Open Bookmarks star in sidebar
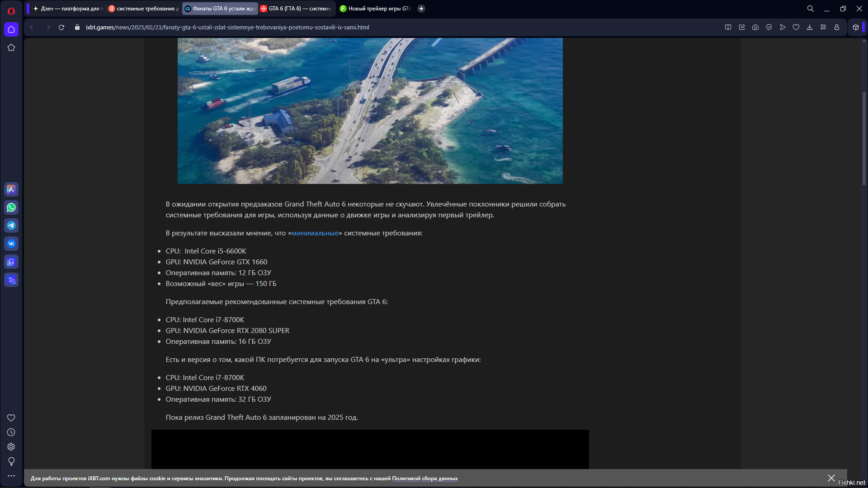Viewport: 868px width, 488px height. [x=11, y=47]
